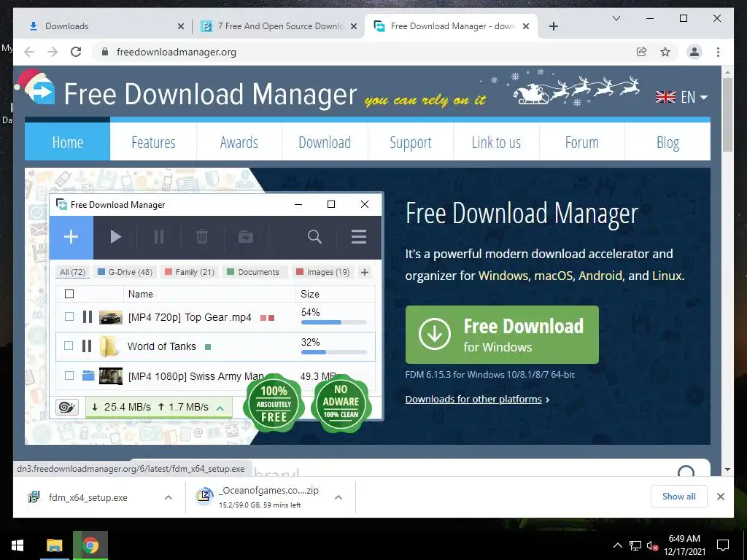The height and width of the screenshot is (560, 747).
Task: Toggle pause on World of Tanks download
Action: pyautogui.click(x=87, y=346)
